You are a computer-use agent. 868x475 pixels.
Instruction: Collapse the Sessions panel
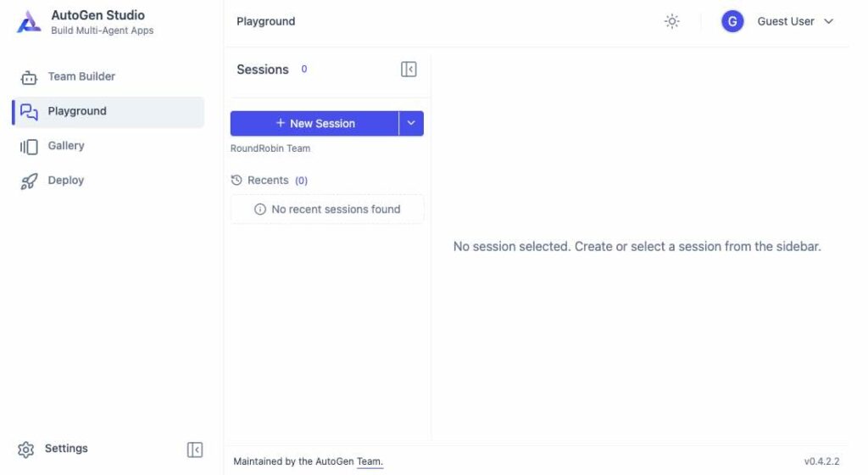click(x=409, y=70)
